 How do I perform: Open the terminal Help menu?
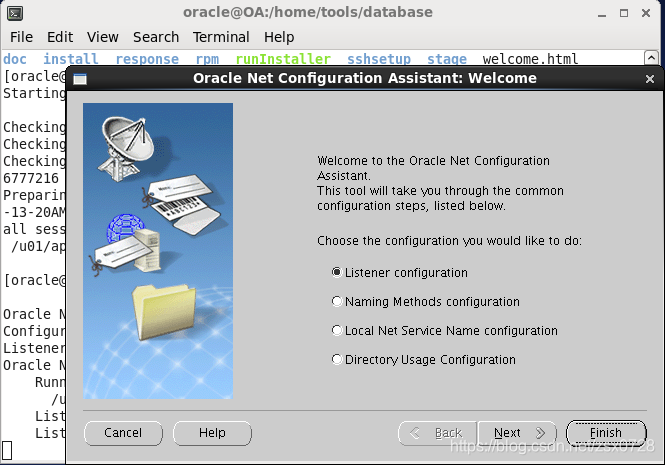click(279, 37)
